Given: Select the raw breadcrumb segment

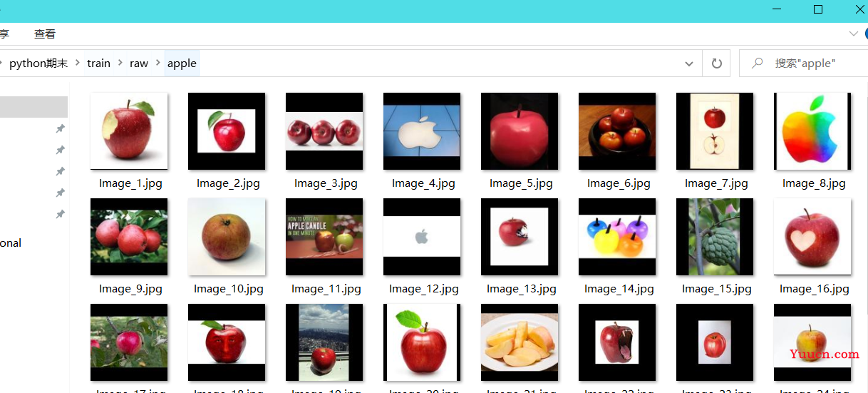Looking at the screenshot, I should point(139,63).
